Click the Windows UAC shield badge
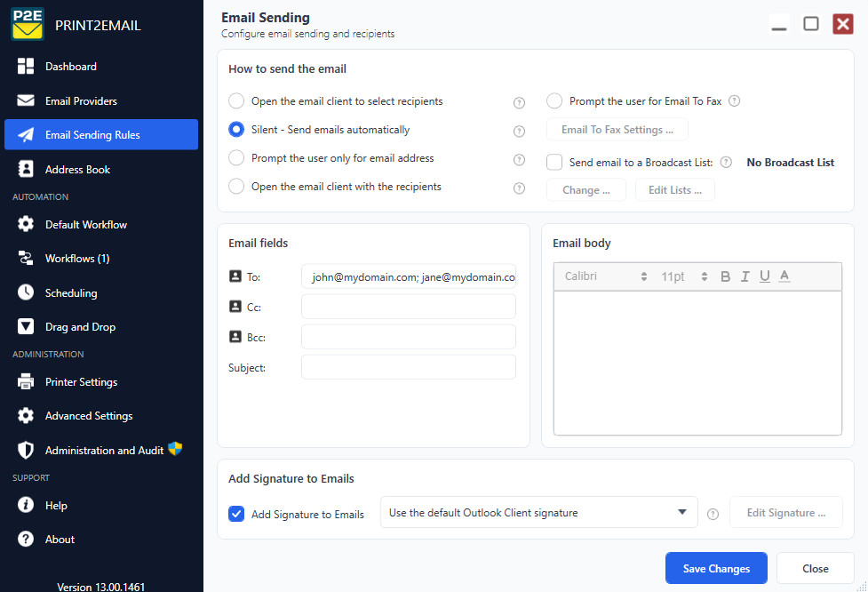This screenshot has width=868, height=592. pyautogui.click(x=175, y=448)
